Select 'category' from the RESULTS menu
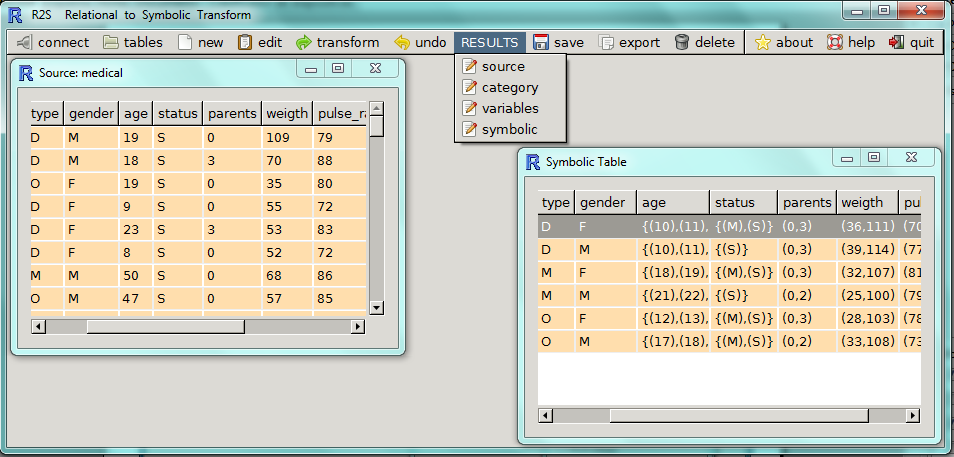Screen dimensions: 954x457 point(509,87)
